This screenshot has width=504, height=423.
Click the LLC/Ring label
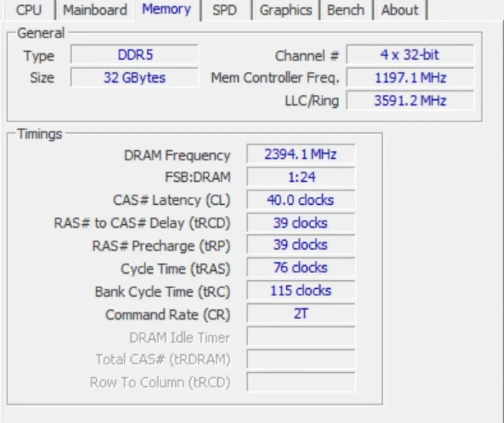(312, 101)
